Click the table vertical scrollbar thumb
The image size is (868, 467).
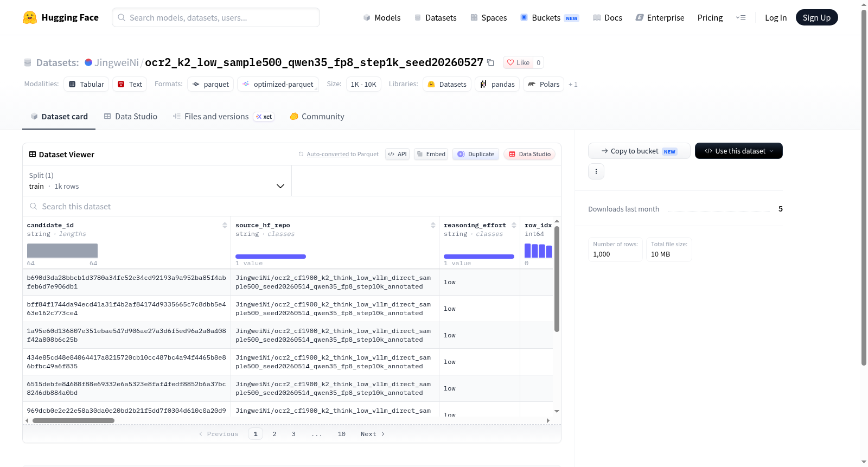tap(557, 279)
